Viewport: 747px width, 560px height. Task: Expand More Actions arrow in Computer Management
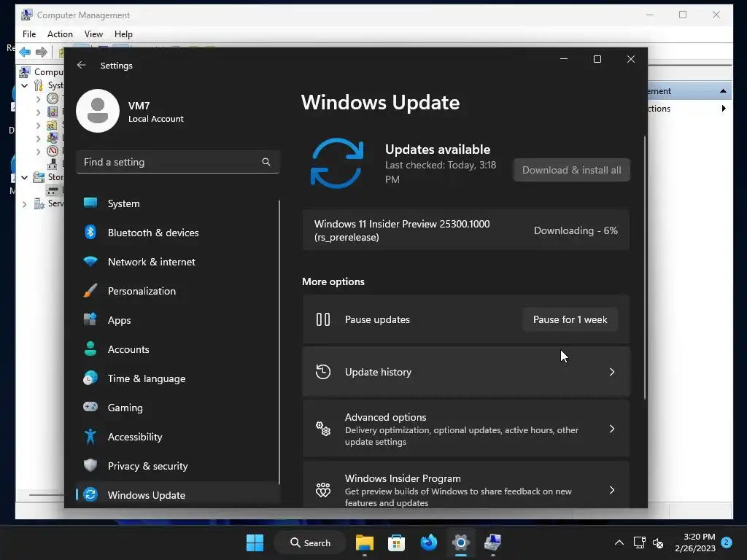[x=724, y=109]
